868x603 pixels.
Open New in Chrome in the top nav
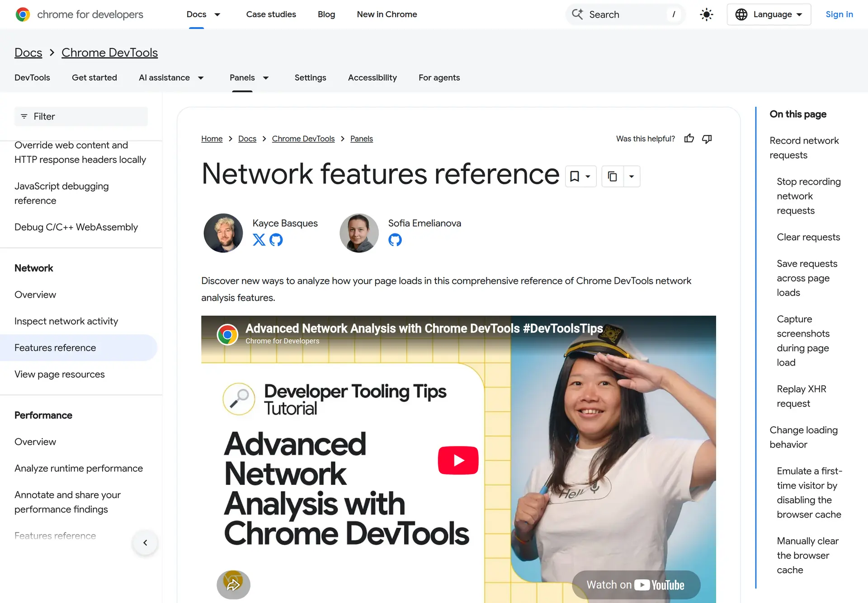(x=387, y=14)
